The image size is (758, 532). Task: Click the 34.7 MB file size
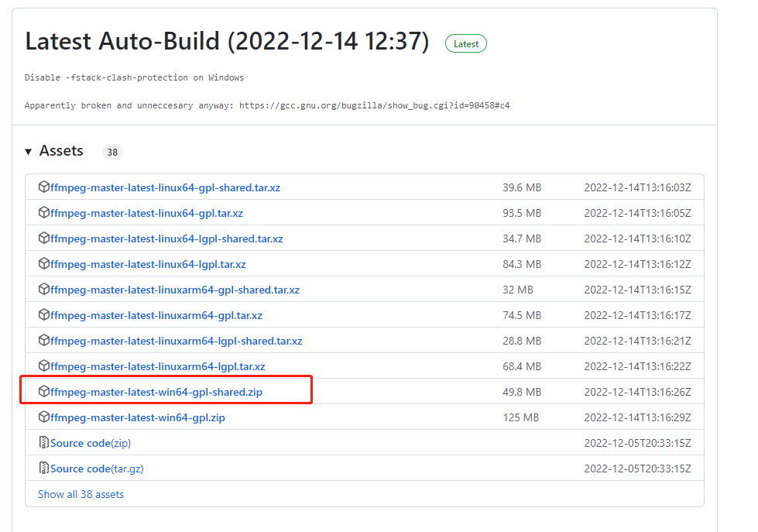522,239
